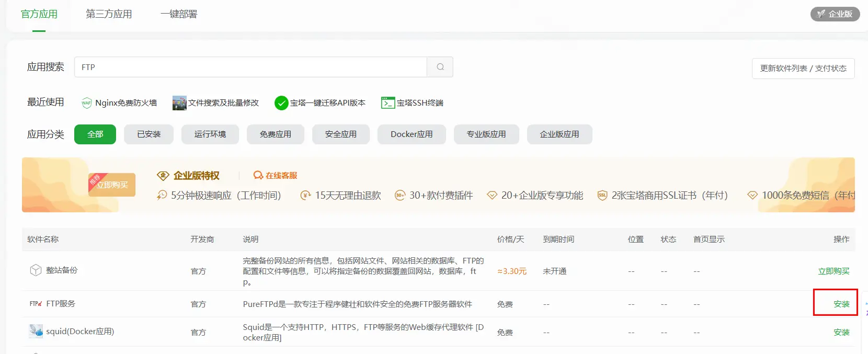The height and width of the screenshot is (354, 868).
Task: Click the 立即购买 banner button
Action: pos(112,185)
